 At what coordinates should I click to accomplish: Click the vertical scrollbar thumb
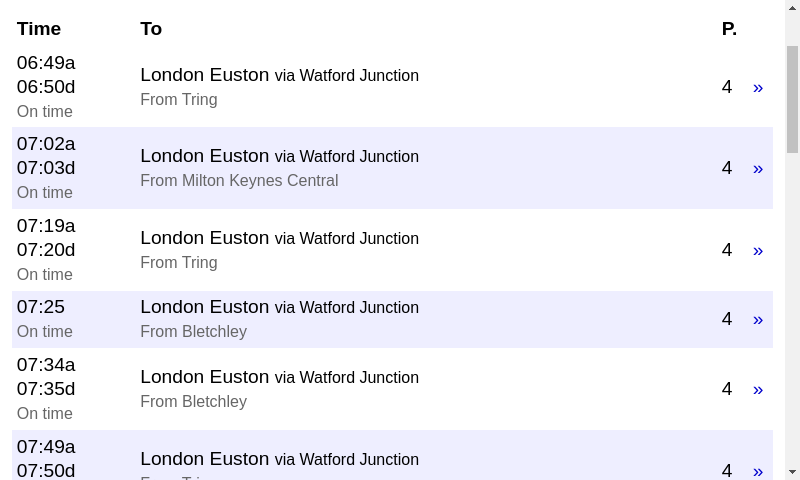pos(792,99)
